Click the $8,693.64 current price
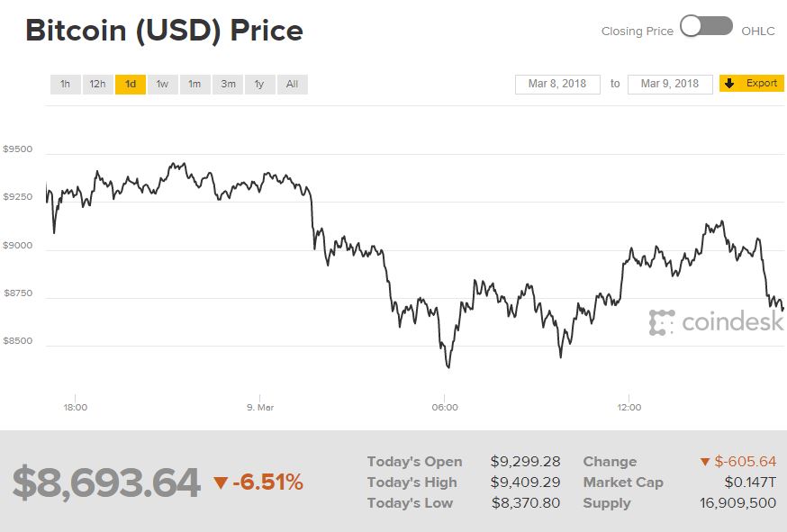Image resolution: width=787 pixels, height=532 pixels. coord(106,482)
